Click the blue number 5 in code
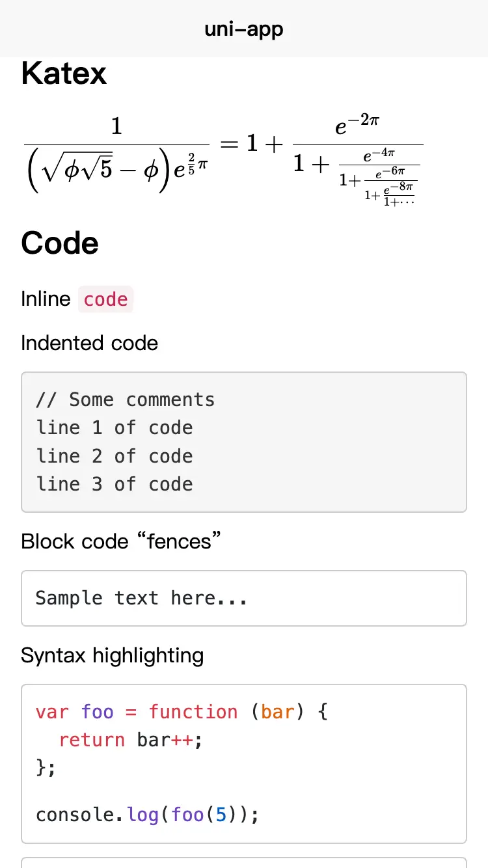This screenshot has height=868, width=488. (x=221, y=815)
